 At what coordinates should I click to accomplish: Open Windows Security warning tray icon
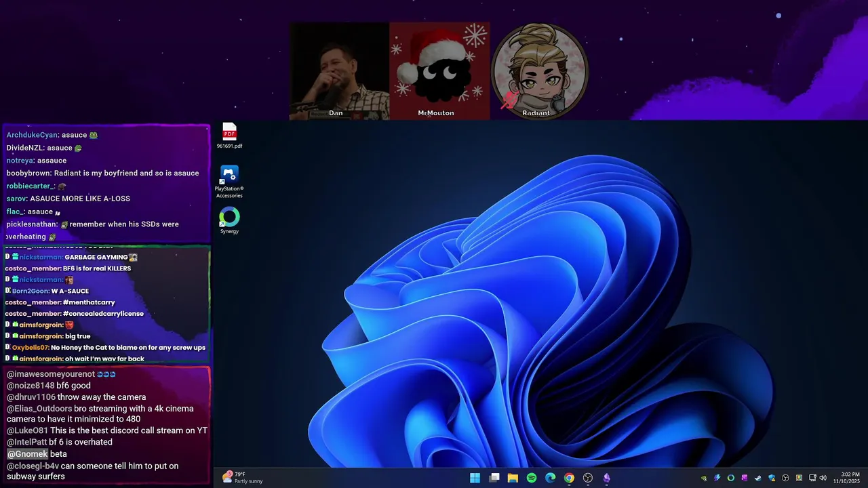pyautogui.click(x=772, y=478)
